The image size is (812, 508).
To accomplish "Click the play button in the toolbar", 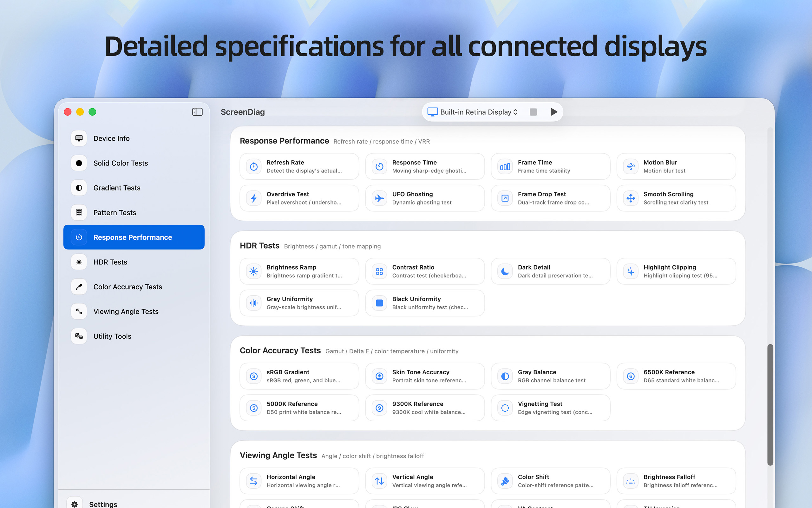I will pyautogui.click(x=553, y=112).
